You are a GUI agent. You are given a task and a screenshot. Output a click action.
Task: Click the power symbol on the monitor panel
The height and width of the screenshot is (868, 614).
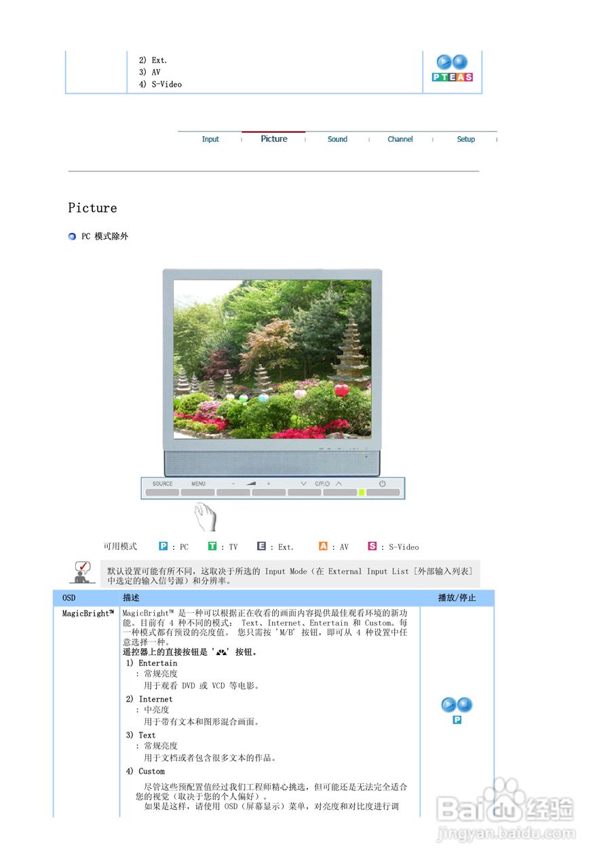(383, 484)
